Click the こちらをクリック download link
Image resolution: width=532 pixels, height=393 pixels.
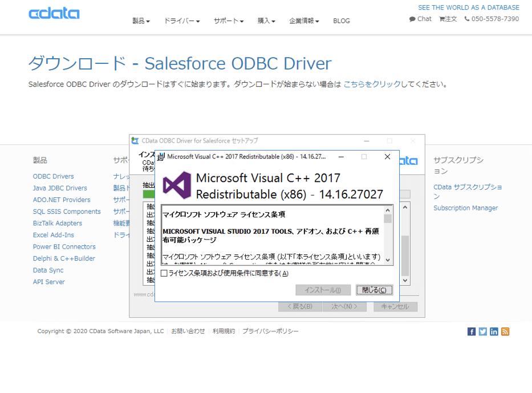[372, 84]
